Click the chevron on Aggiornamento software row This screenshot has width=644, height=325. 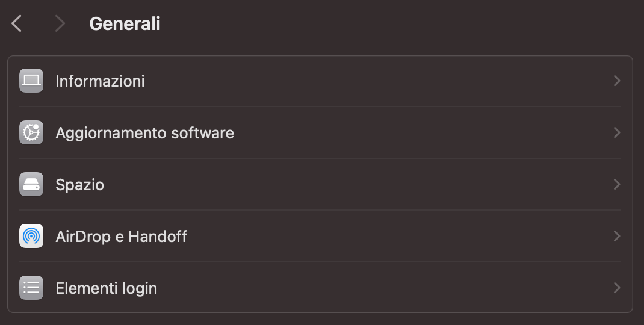(616, 132)
